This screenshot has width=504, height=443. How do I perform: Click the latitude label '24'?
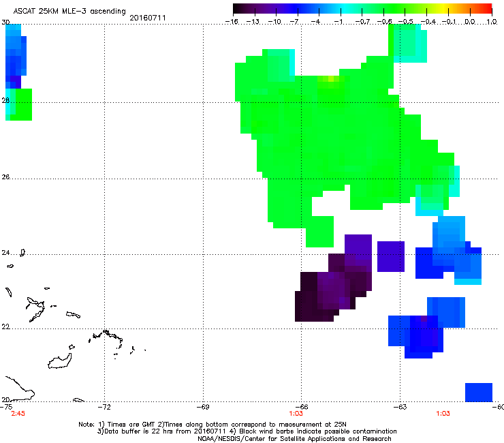point(5,253)
